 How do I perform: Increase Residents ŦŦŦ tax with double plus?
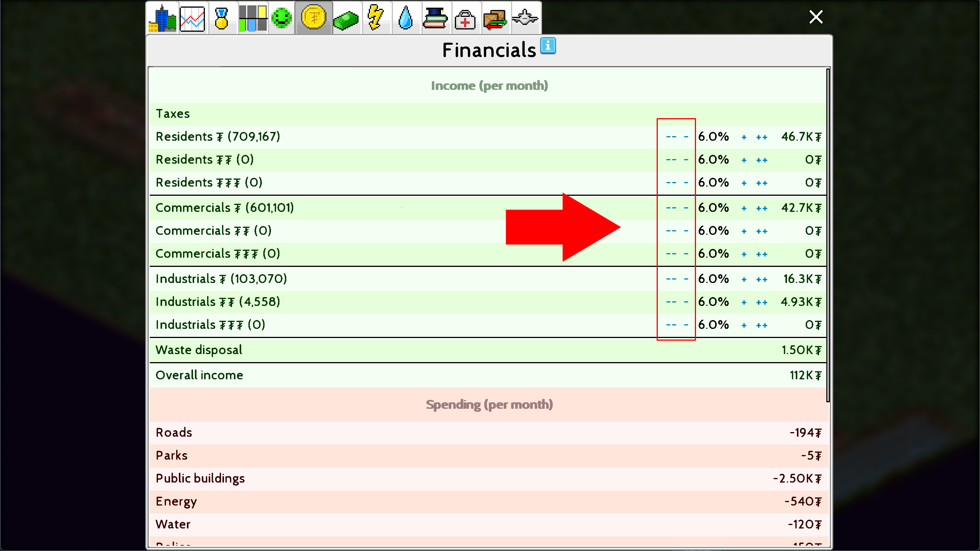tap(761, 183)
